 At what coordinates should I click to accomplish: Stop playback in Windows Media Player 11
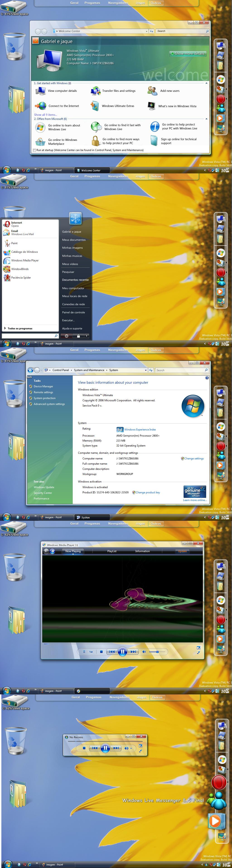point(101,652)
